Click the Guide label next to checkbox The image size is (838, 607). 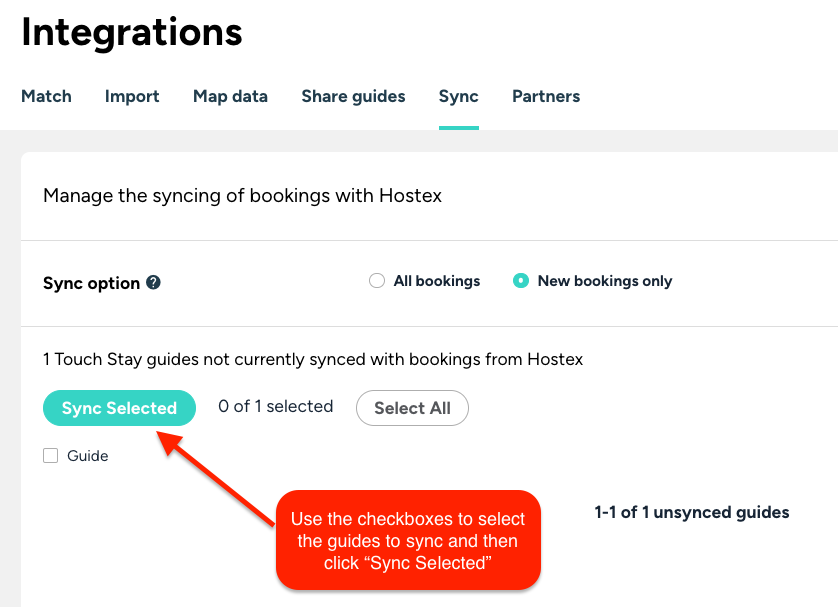pyautogui.click(x=88, y=456)
